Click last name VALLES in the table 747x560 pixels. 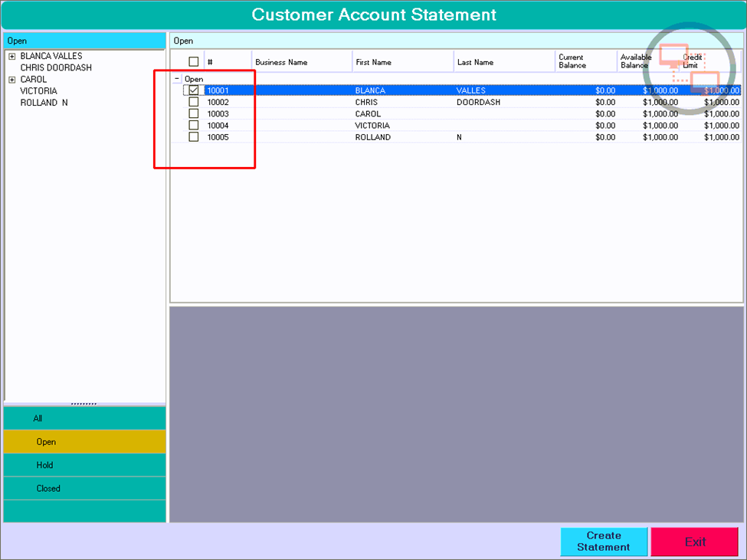[x=471, y=90]
